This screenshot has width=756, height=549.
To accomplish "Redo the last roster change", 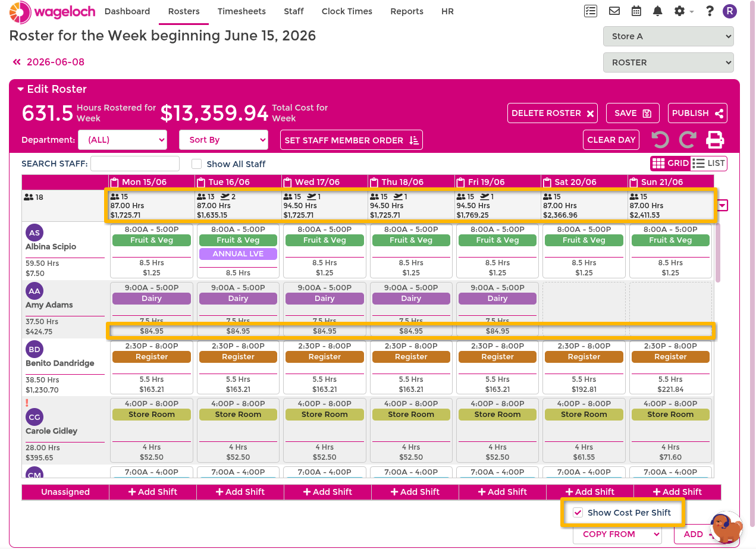I will point(688,140).
